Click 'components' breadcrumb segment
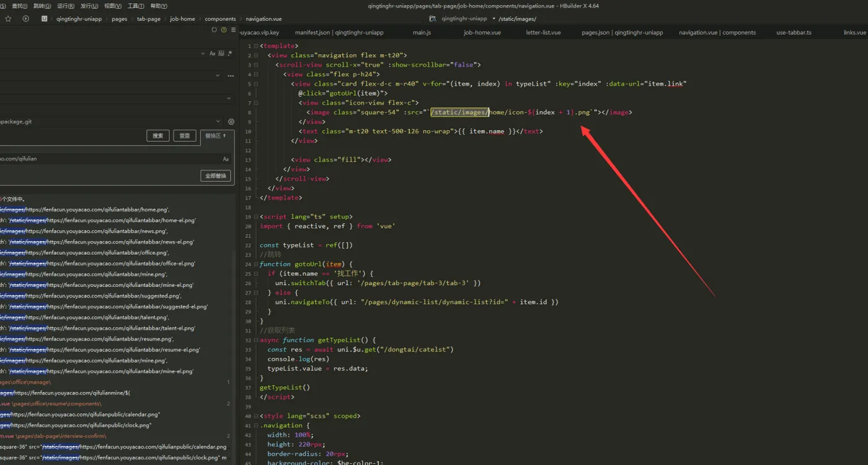 [x=220, y=19]
